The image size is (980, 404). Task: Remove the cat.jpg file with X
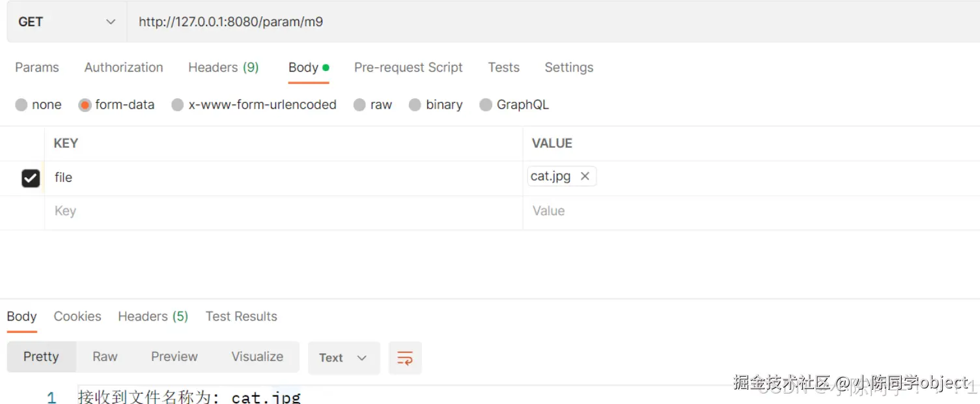coord(585,176)
